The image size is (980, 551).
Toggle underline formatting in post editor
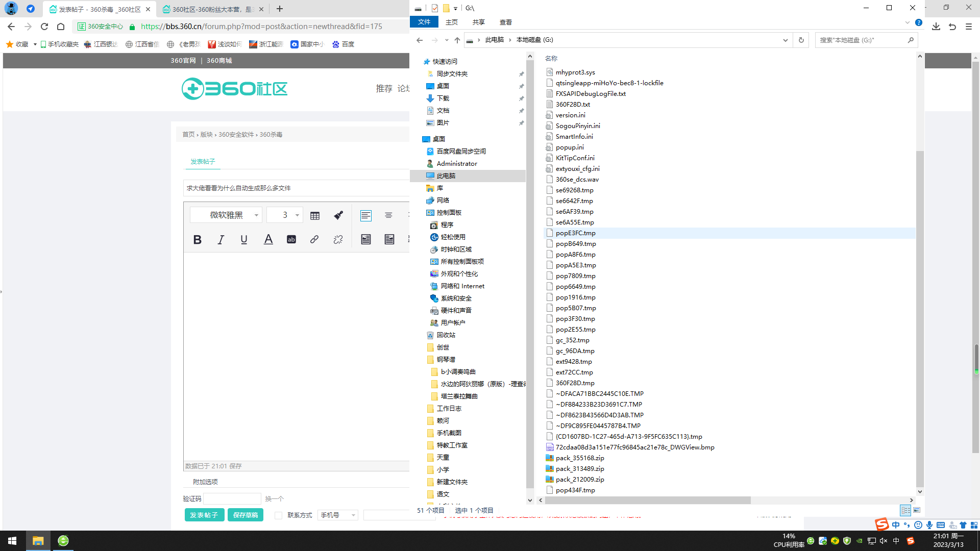click(x=244, y=240)
